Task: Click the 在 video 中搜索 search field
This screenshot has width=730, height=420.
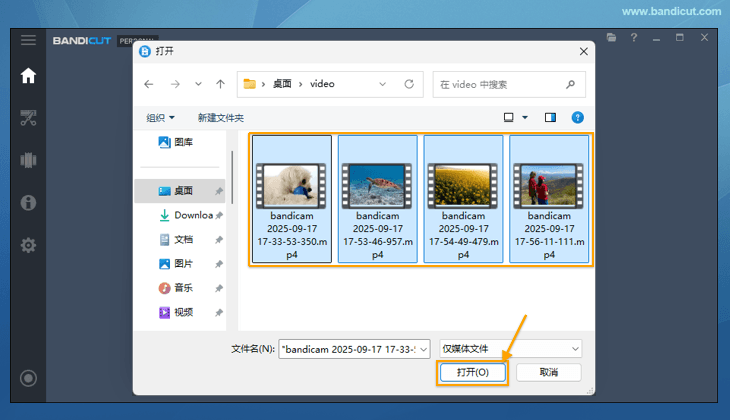Action: pyautogui.click(x=500, y=84)
